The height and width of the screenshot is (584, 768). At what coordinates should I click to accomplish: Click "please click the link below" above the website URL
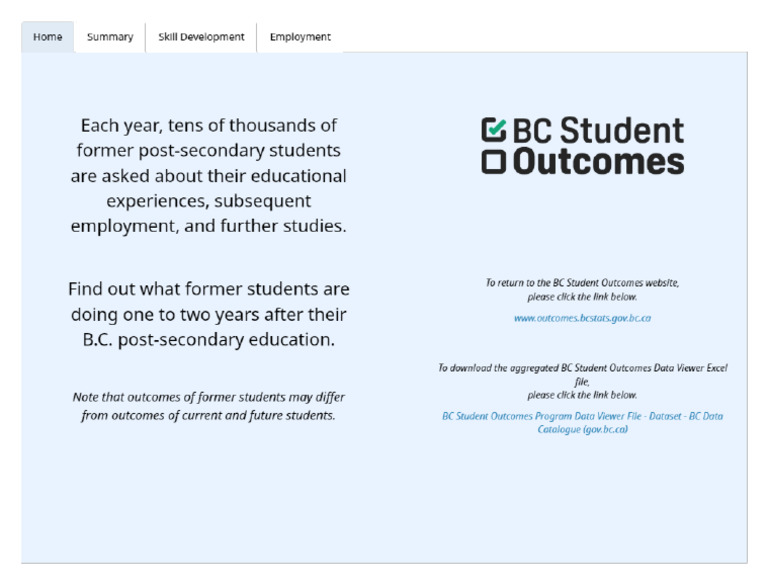coord(582,297)
